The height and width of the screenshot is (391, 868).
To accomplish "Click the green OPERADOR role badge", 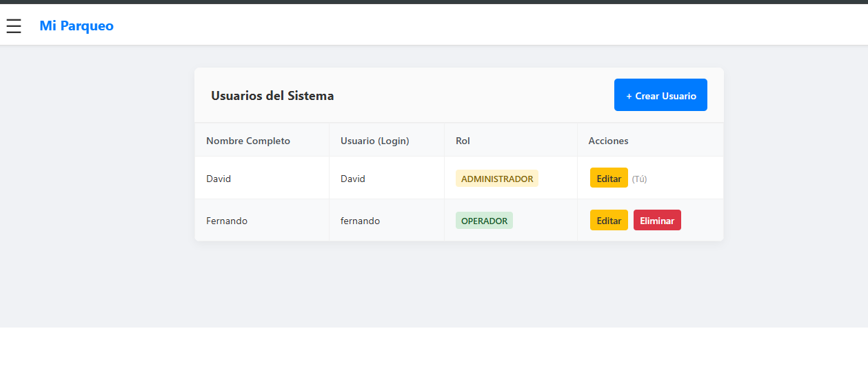I will point(484,221).
